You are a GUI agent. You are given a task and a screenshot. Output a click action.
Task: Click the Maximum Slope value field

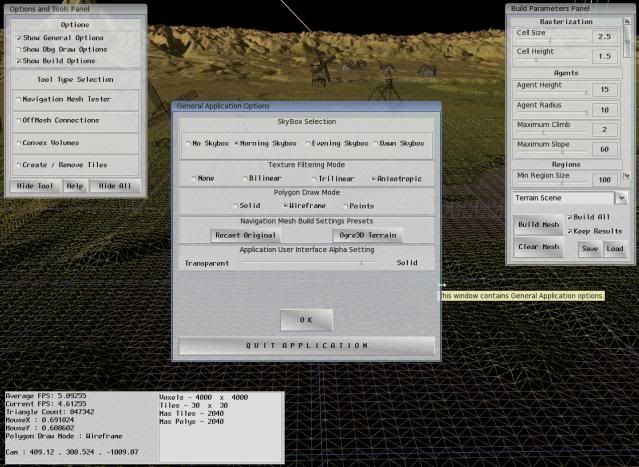click(605, 149)
